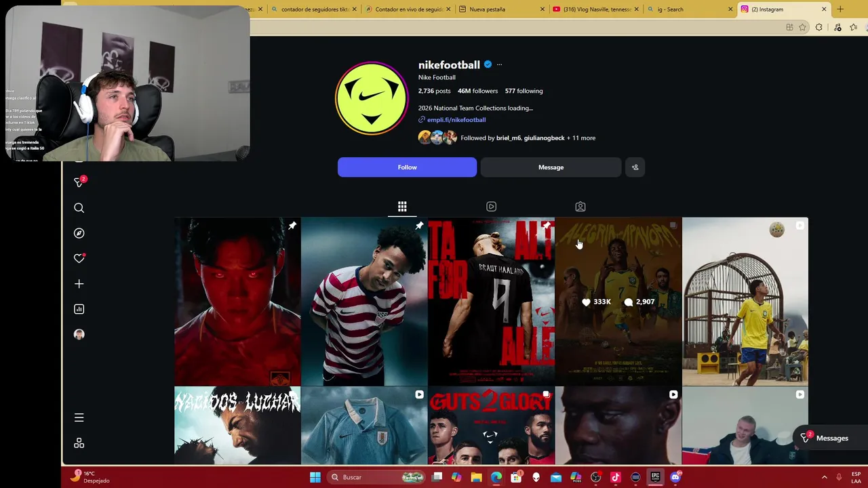The image size is (868, 488).
Task: Close the Nueva pestaña browser tab
Action: click(x=542, y=9)
